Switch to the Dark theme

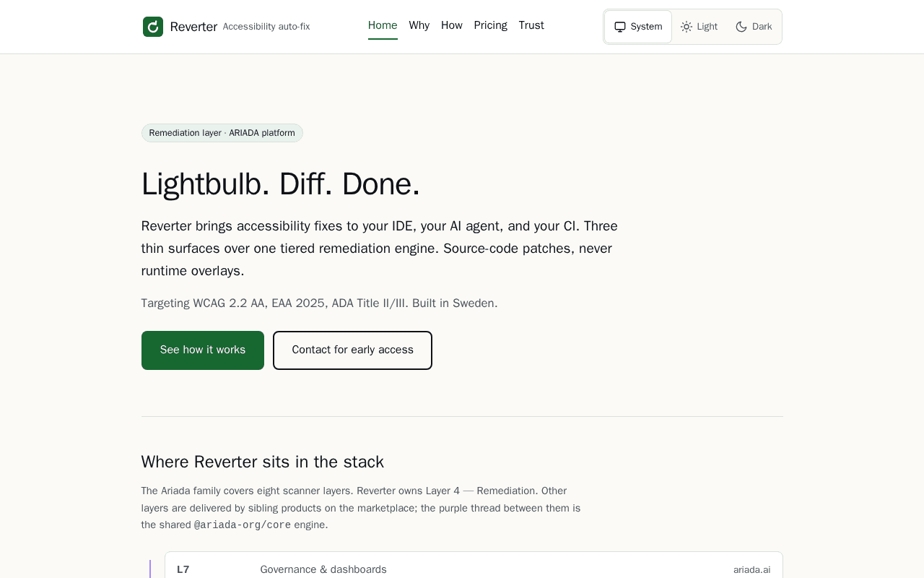click(754, 27)
